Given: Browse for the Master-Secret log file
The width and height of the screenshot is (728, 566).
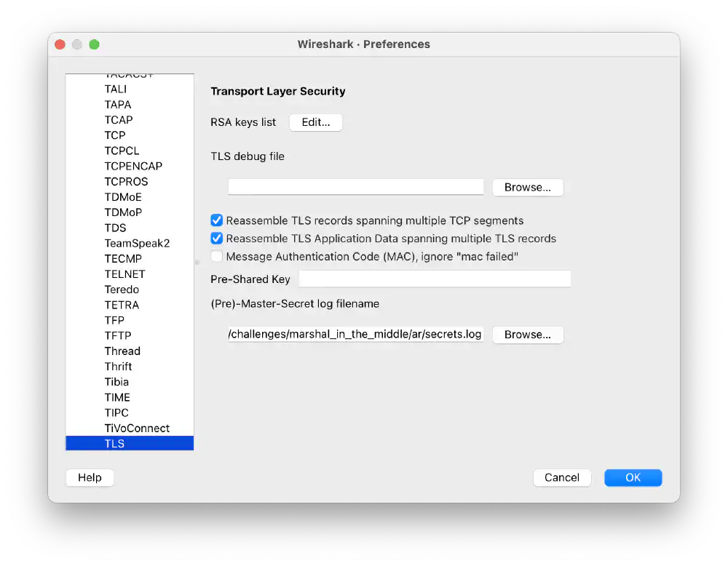Looking at the screenshot, I should point(528,335).
